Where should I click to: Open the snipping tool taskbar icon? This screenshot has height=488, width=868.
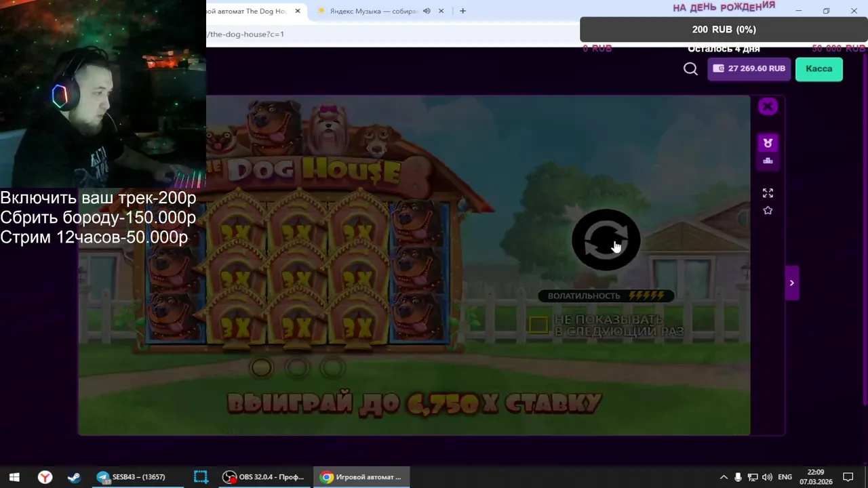(201, 477)
